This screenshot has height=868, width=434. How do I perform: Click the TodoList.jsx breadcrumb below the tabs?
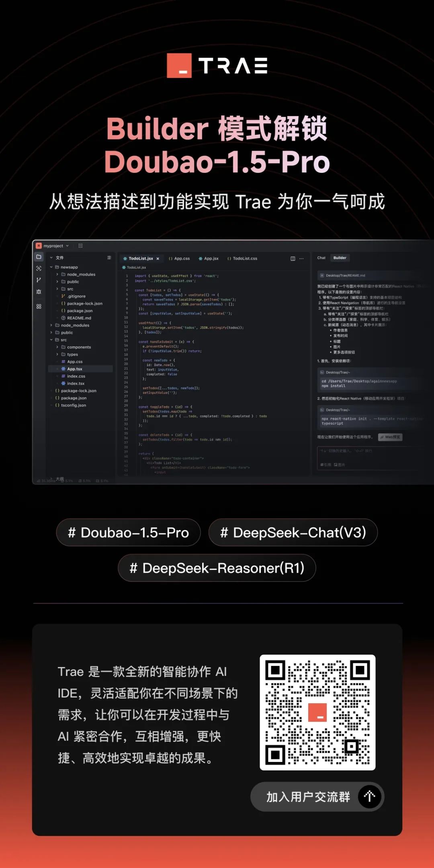[134, 267]
